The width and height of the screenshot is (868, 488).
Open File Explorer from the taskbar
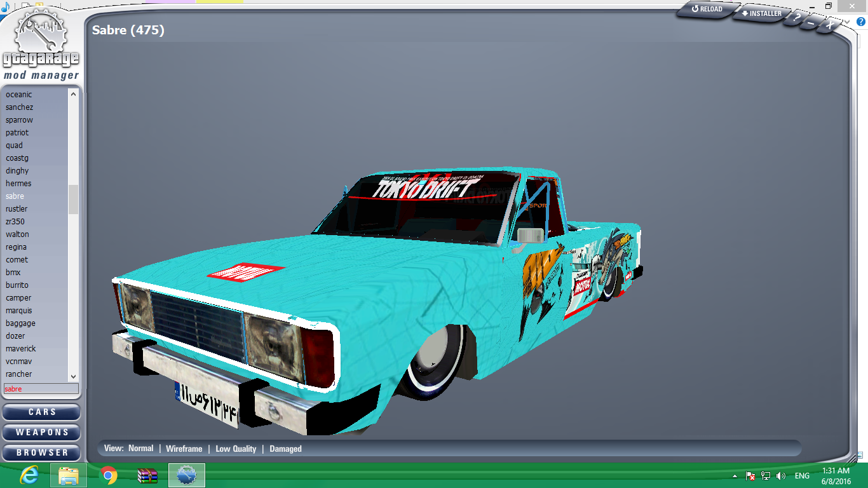[x=68, y=475]
